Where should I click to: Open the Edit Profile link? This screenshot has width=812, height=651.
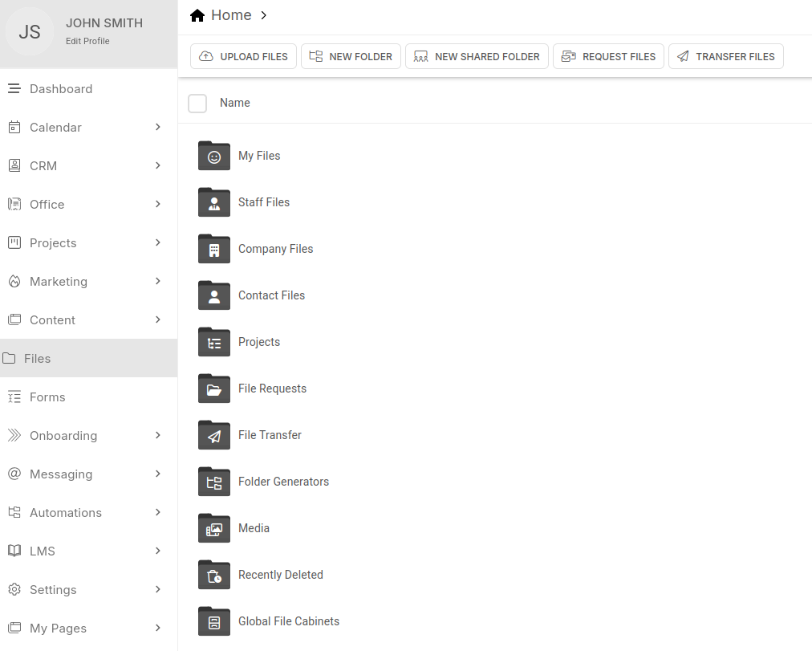tap(87, 41)
